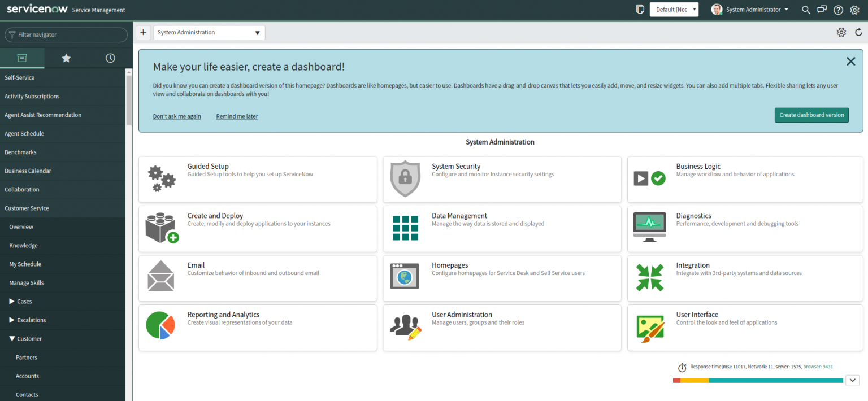The width and height of the screenshot is (868, 401).
Task: Click inside the Filter navigator field
Action: pos(66,34)
